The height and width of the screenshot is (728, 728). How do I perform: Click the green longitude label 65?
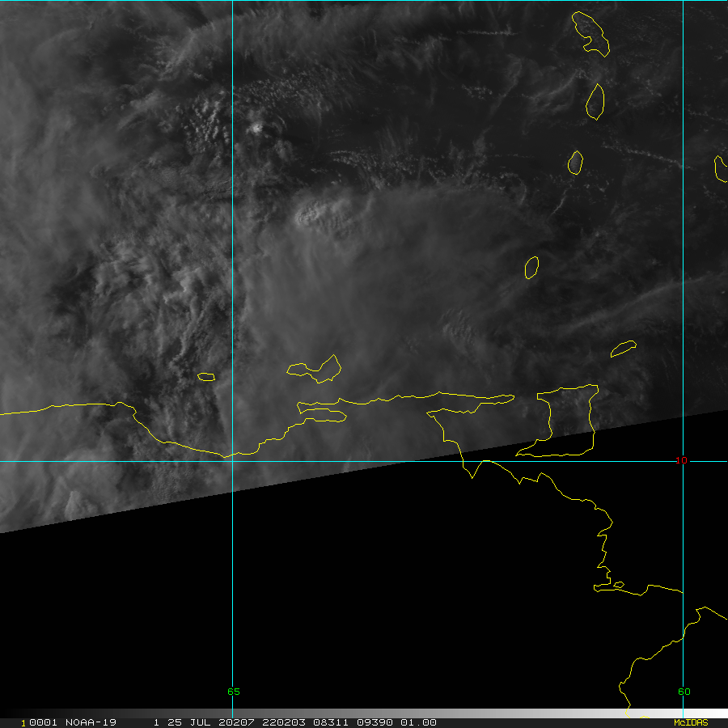pyautogui.click(x=234, y=692)
